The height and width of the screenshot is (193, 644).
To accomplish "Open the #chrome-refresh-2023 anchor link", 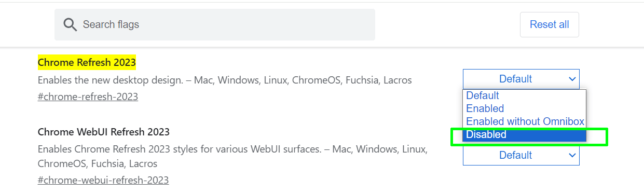I will (x=88, y=96).
